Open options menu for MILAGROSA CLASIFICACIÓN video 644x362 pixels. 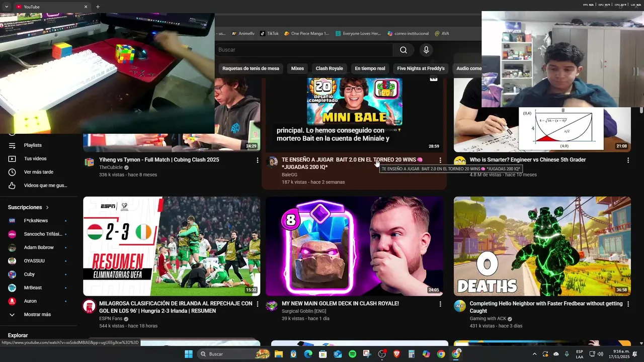click(x=258, y=304)
